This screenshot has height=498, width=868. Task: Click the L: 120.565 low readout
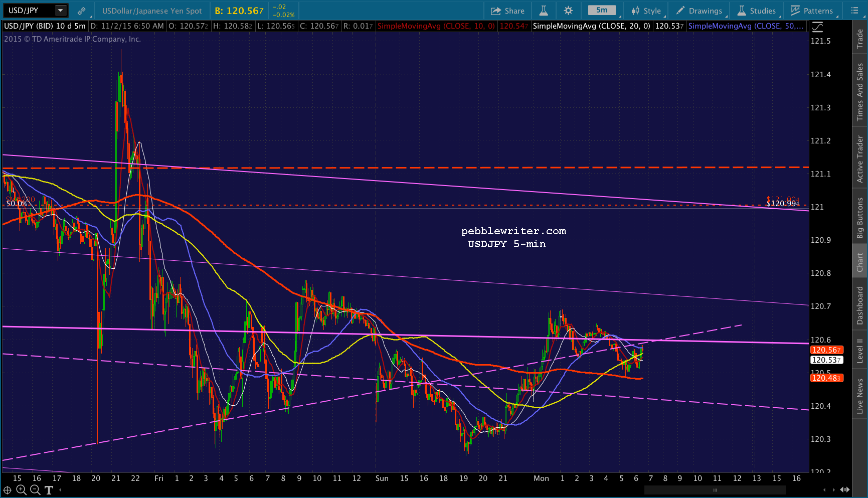[x=276, y=26]
